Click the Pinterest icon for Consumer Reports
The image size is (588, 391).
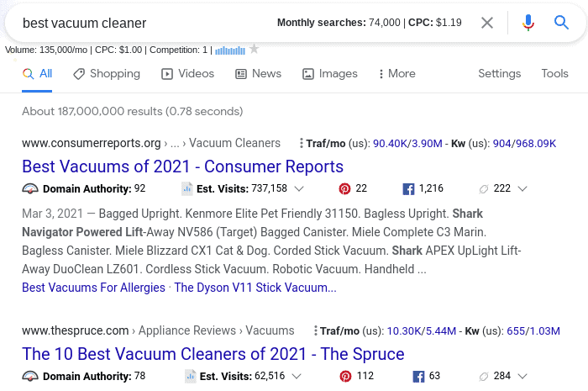coord(344,188)
